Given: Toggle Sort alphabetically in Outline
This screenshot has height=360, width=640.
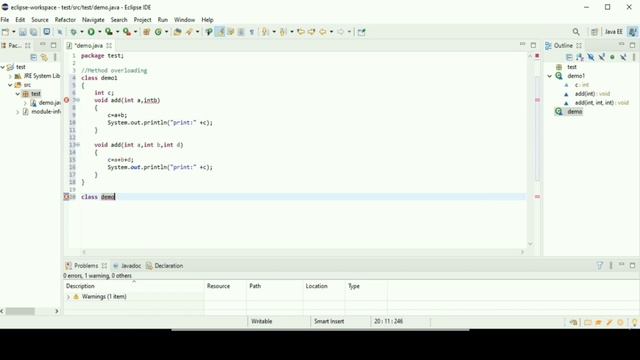Looking at the screenshot, I should (x=580, y=57).
